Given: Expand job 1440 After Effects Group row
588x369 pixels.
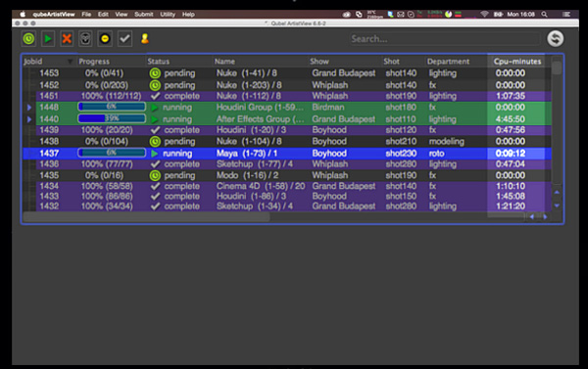Looking at the screenshot, I should tap(29, 119).
